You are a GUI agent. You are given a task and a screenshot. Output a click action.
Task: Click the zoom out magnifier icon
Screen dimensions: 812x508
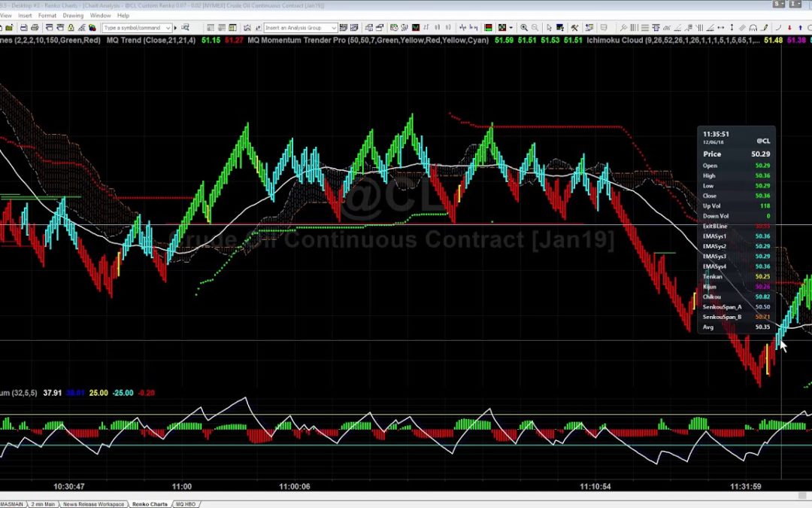[535, 28]
